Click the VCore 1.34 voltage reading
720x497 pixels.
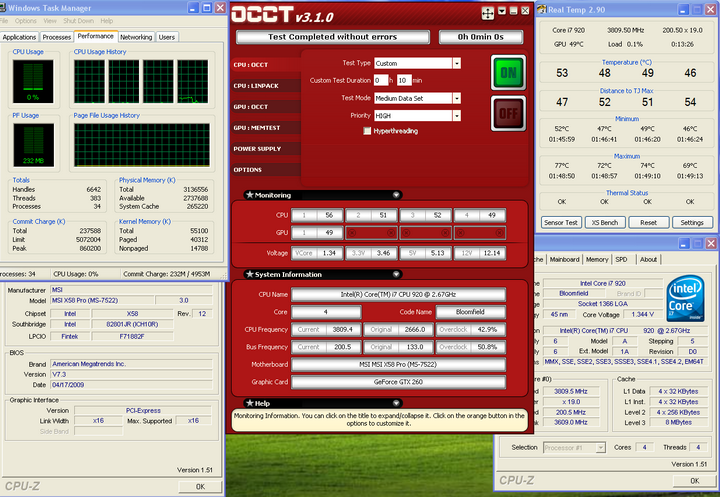[317, 253]
